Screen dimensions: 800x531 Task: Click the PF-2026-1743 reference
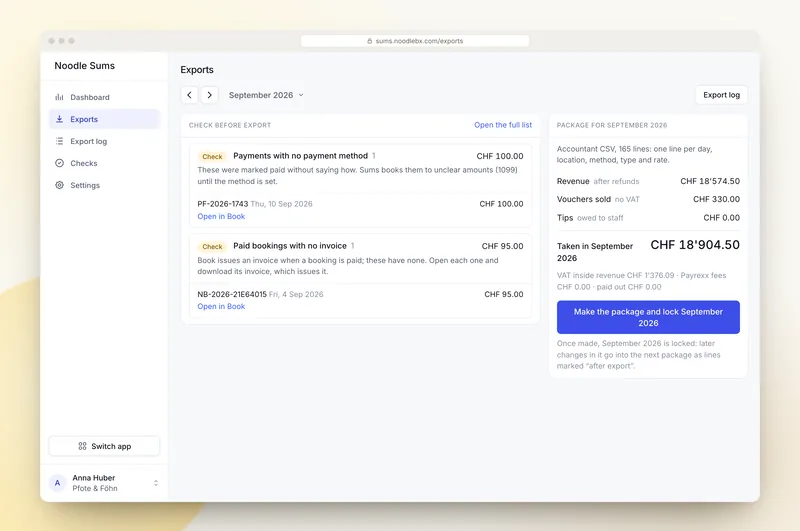pos(222,204)
